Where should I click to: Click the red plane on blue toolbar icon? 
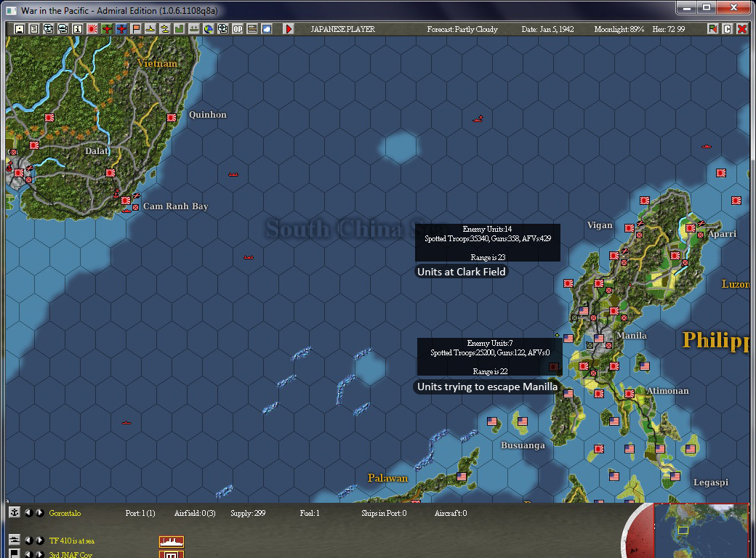coord(121,29)
